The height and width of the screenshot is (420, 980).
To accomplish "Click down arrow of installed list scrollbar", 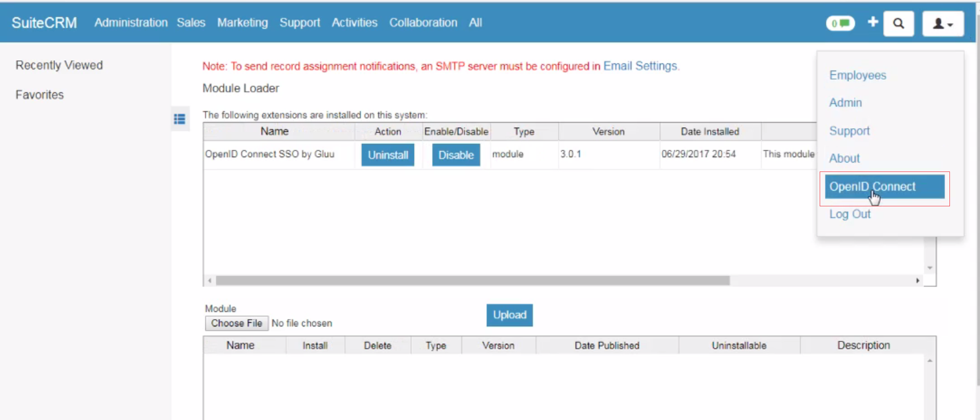I will pyautogui.click(x=930, y=268).
